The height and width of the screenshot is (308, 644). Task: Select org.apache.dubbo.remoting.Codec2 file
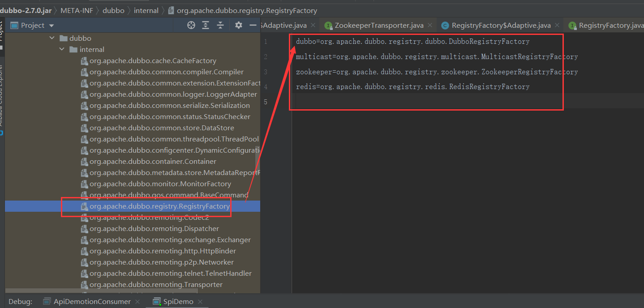tap(149, 218)
